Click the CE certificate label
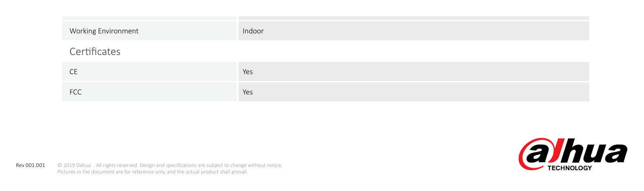 click(73, 72)
